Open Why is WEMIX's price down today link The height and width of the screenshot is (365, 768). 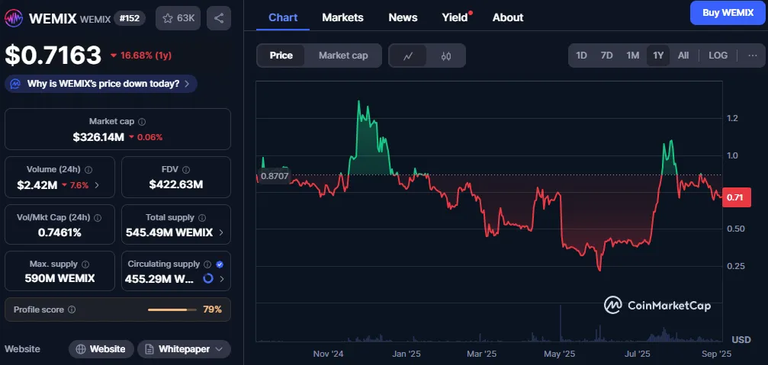click(x=101, y=84)
